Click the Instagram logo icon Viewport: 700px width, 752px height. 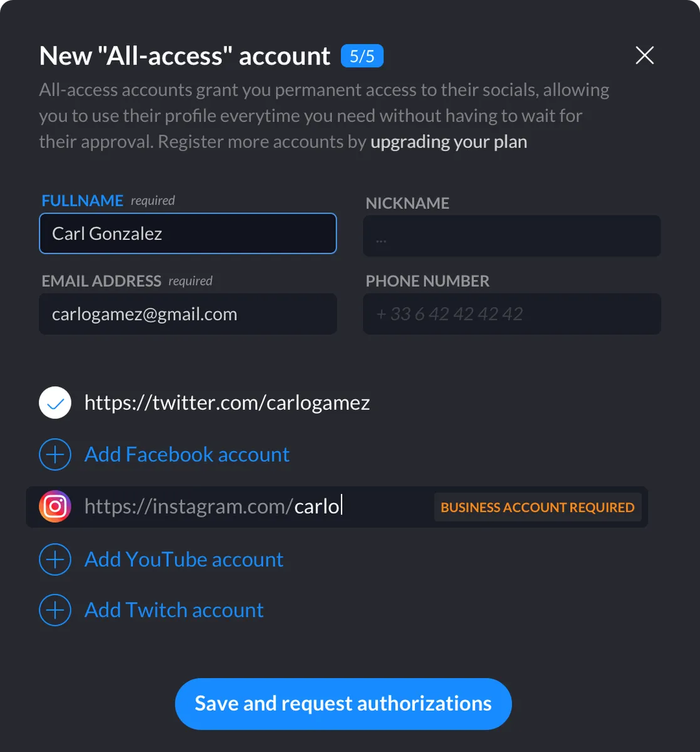click(x=55, y=506)
